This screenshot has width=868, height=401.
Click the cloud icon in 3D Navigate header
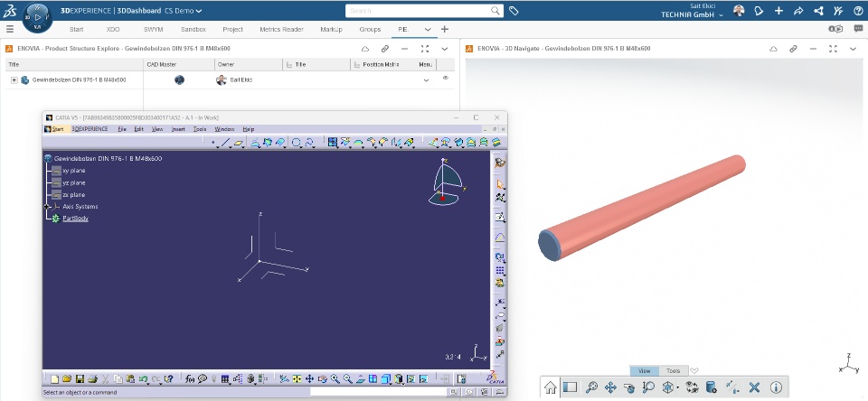773,49
